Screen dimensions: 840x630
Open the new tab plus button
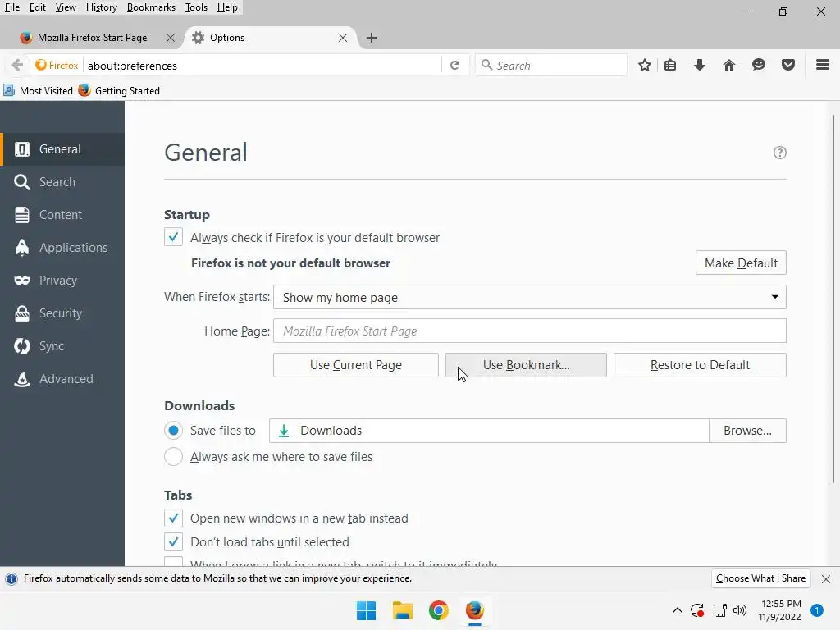coord(372,38)
